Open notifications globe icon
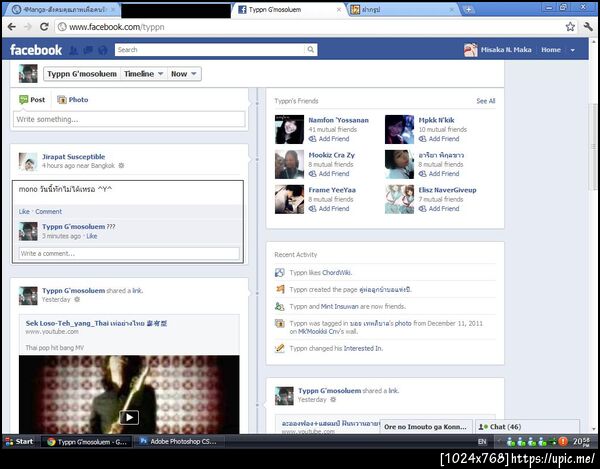This screenshot has width=600, height=469. click(x=103, y=50)
